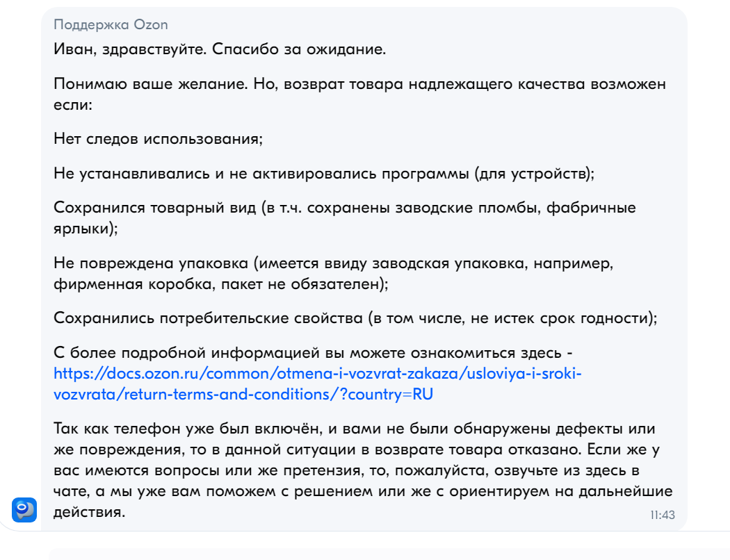Click the words "фирменная коробка"

[x=116, y=283]
